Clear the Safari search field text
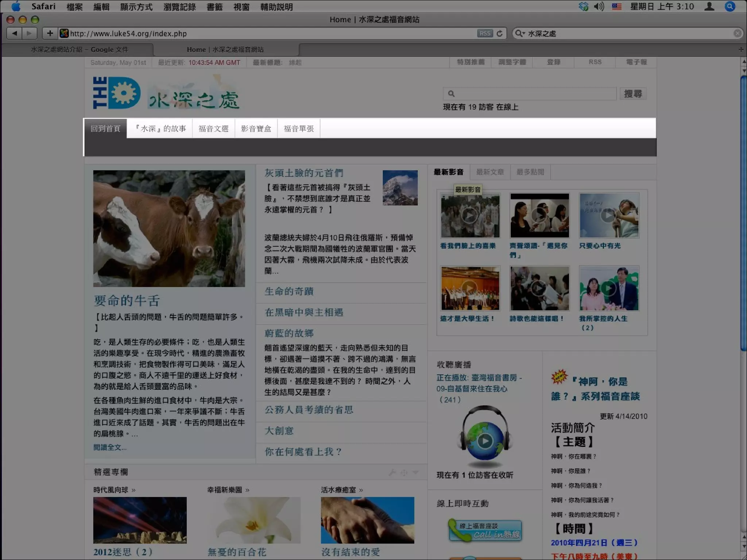The height and width of the screenshot is (560, 747). pos(737,34)
